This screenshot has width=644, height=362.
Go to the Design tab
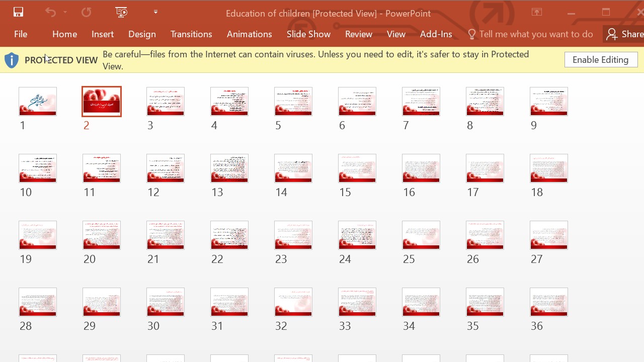142,34
